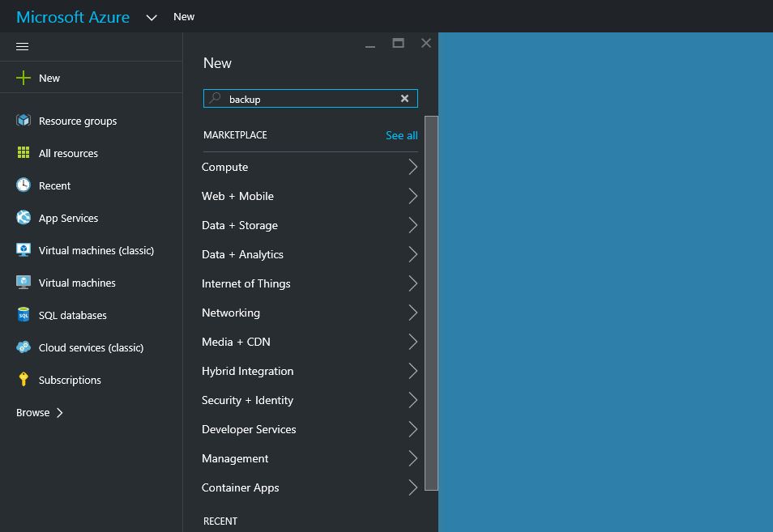Click the Microsoft Azure logo text

(73, 17)
